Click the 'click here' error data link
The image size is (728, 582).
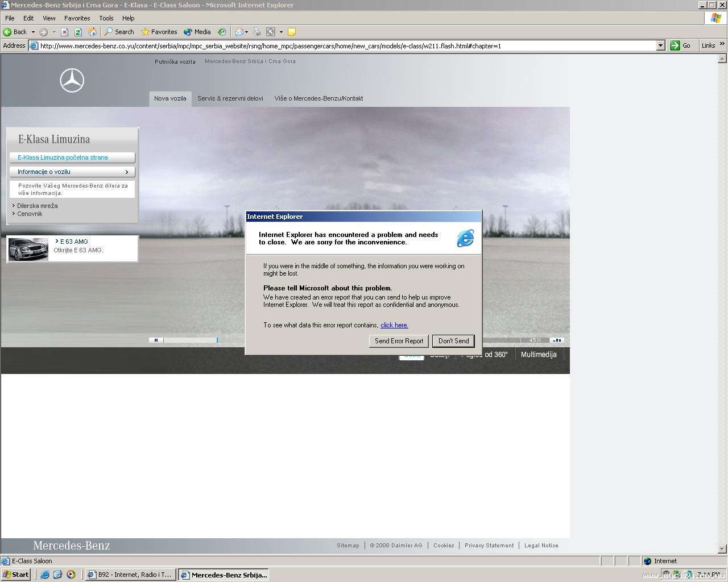pos(394,325)
